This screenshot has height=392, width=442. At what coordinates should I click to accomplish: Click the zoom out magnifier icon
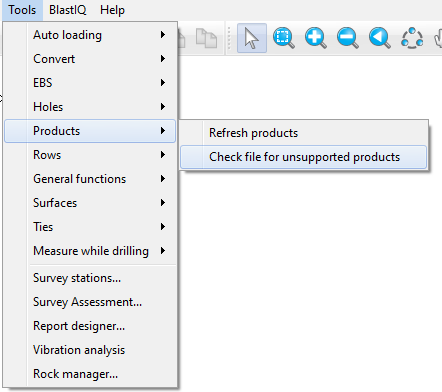tap(348, 38)
